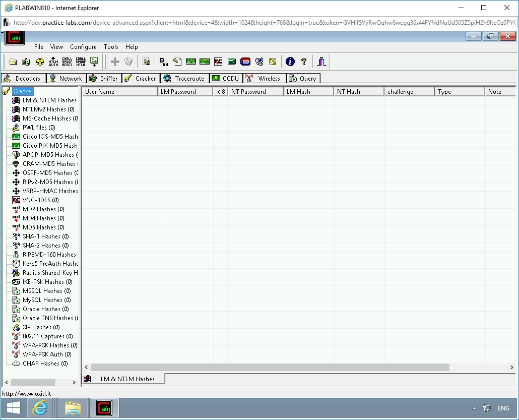Screen dimensions: 519x420
Task: Open the Base64 password decoder icon
Action: 163,62
